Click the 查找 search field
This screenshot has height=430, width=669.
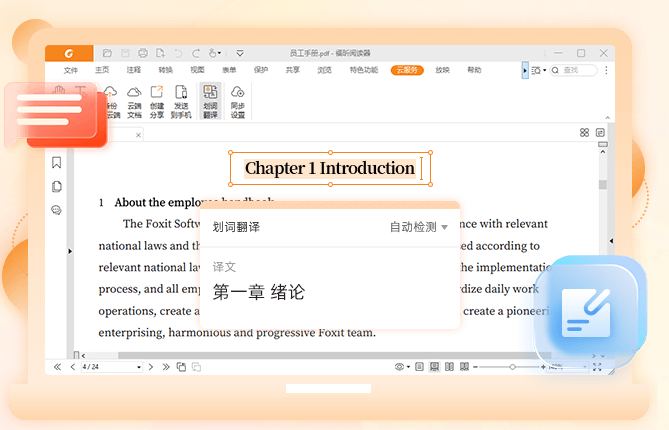coord(574,70)
